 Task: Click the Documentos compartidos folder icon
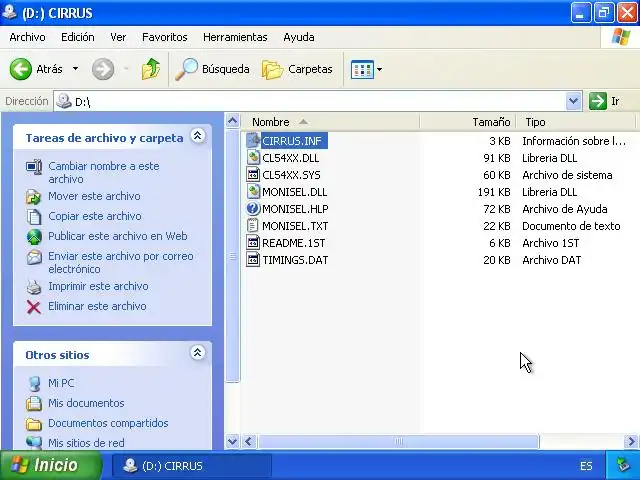pos(34,424)
